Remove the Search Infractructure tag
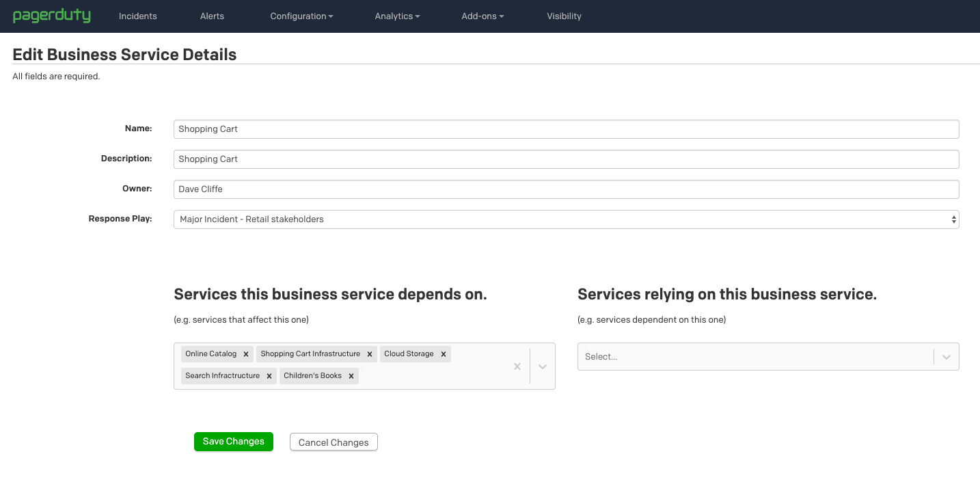This screenshot has width=980, height=482. pos(269,376)
